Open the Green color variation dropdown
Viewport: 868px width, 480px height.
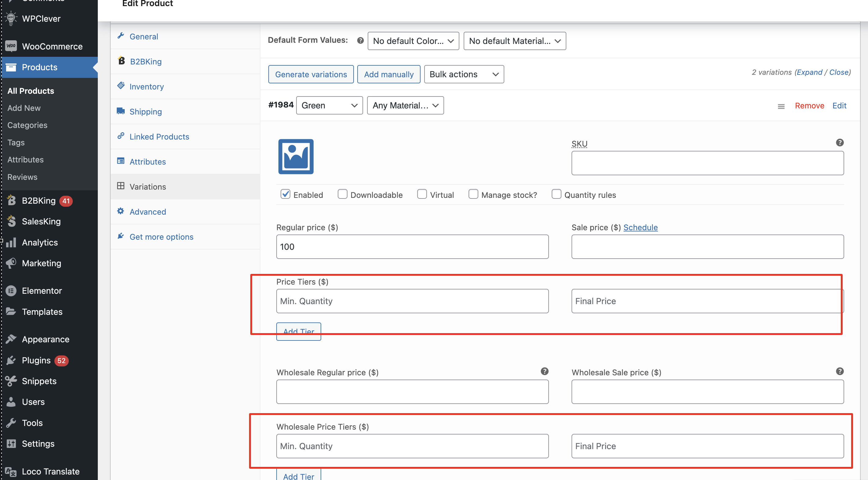pyautogui.click(x=329, y=105)
